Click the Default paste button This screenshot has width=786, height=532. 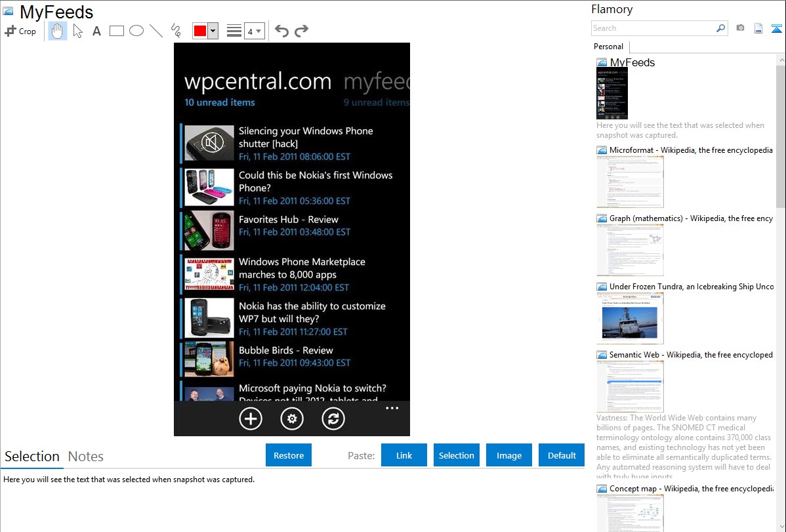click(562, 455)
